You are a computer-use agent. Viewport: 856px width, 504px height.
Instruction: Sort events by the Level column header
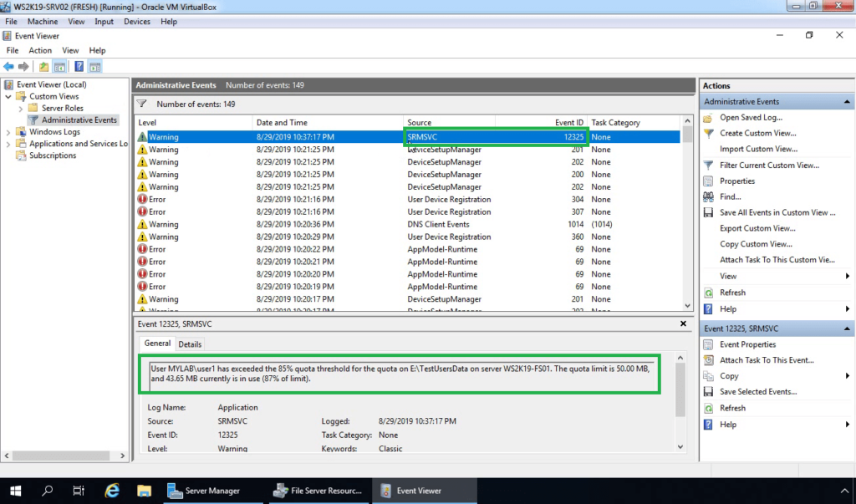coord(194,122)
